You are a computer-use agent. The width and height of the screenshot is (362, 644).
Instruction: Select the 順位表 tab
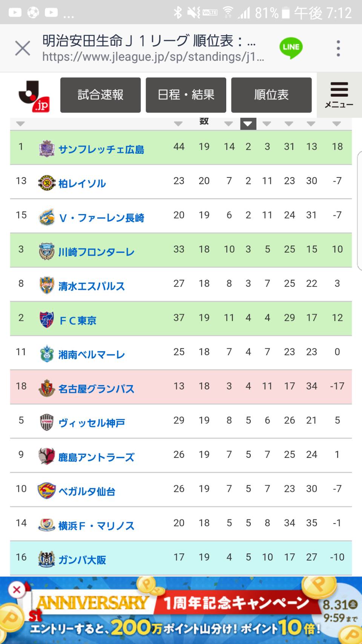271,95
